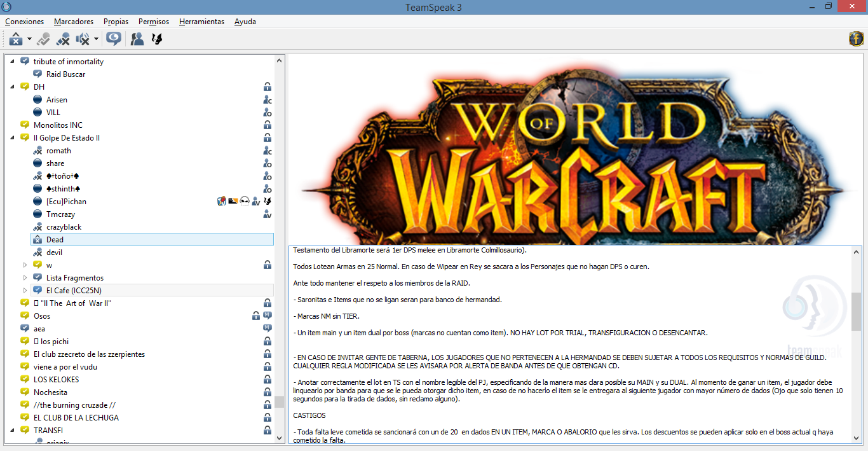This screenshot has height=451, width=868.
Task: Click the channel tree scrollbar thumb
Action: (x=280, y=402)
